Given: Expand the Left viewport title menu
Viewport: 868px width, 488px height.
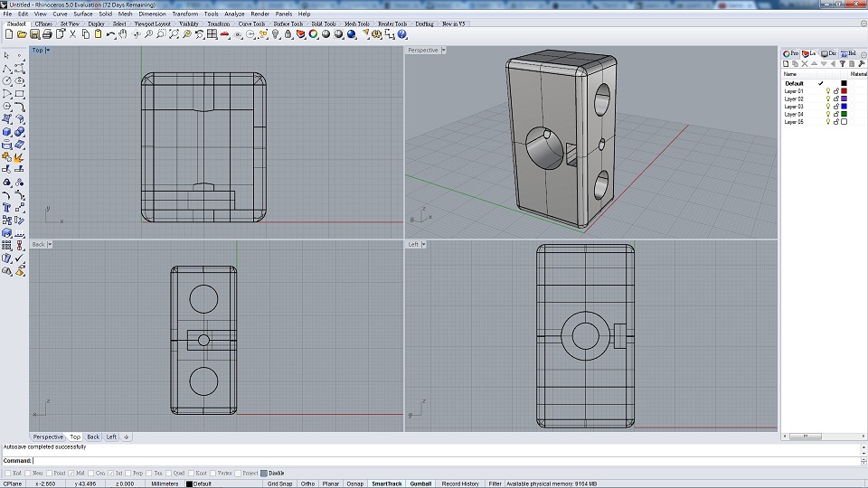Looking at the screenshot, I should [424, 245].
